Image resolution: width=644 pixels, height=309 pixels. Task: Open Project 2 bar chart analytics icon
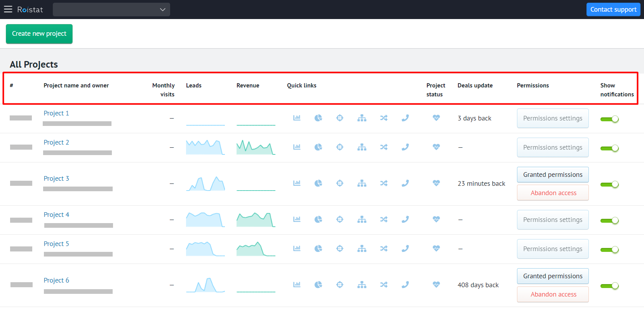pyautogui.click(x=297, y=147)
